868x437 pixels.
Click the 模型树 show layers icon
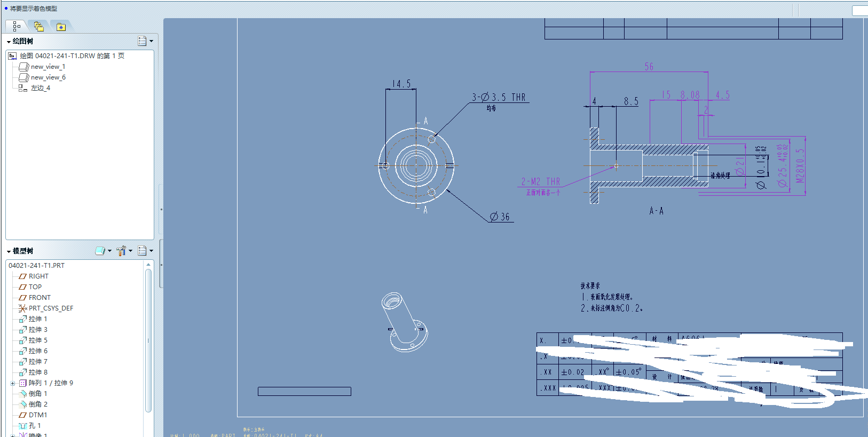(100, 251)
